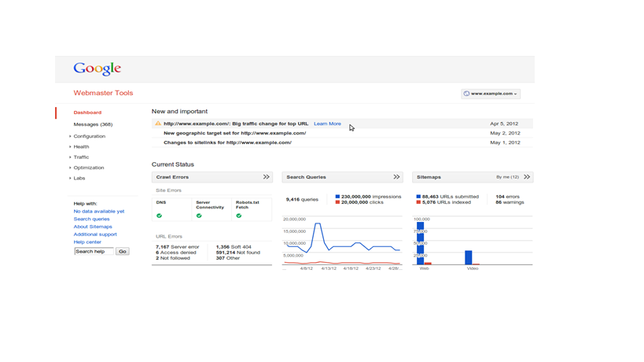Click 88,463 URLs submitted value
The width and height of the screenshot is (644, 362).
451,197
